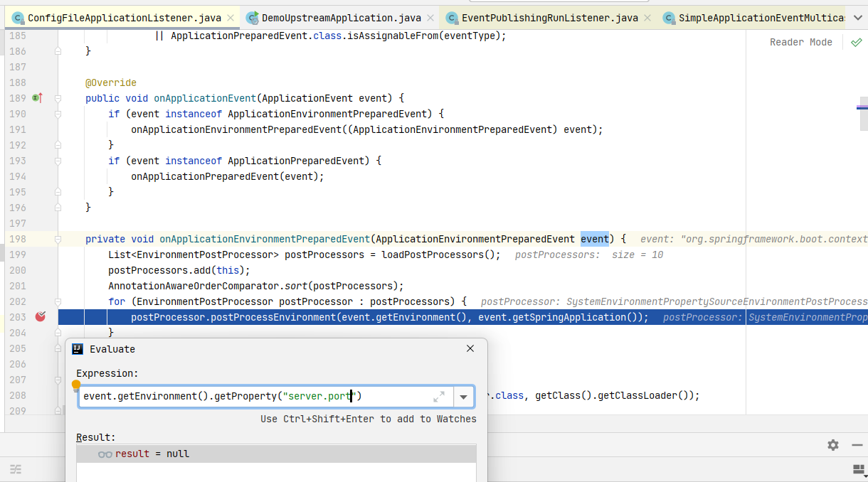Viewport: 868px width, 482px height.
Task: Click the green inspection checkmark icon
Action: tap(856, 42)
